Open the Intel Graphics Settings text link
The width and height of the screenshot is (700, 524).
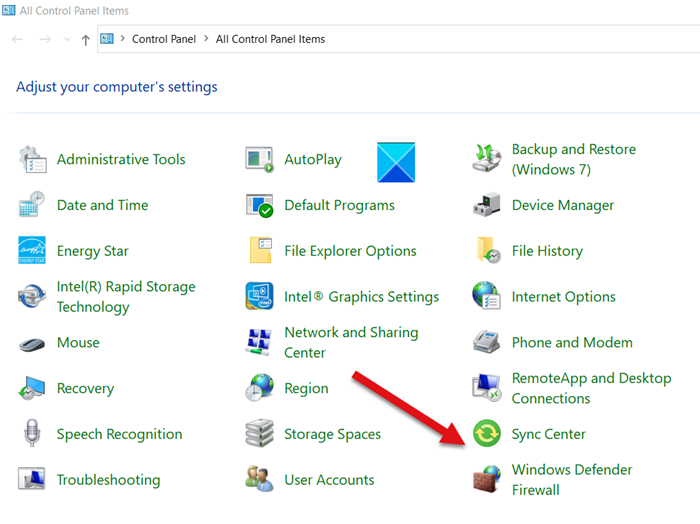click(x=362, y=297)
